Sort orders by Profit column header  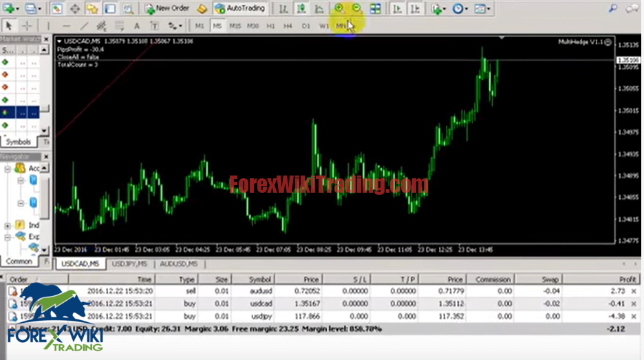point(601,279)
